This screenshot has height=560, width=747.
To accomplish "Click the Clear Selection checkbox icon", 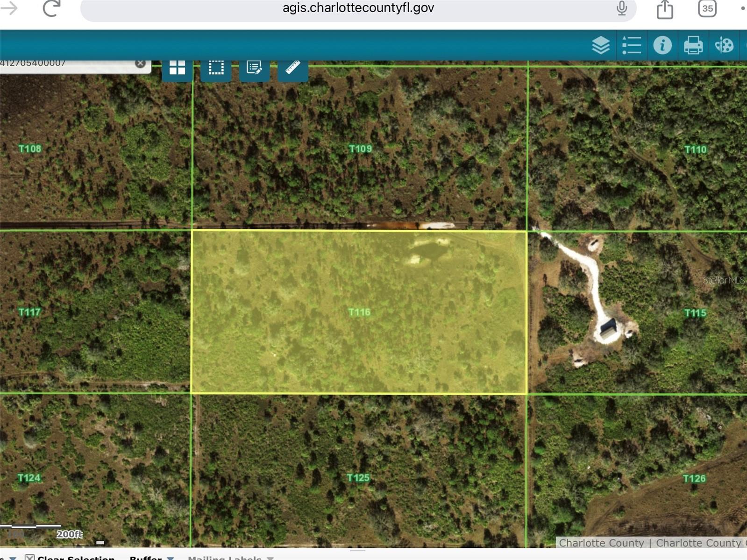I will [x=29, y=557].
